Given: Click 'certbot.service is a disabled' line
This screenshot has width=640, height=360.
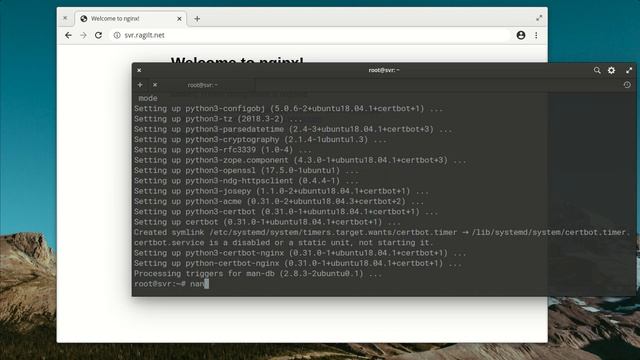Looking at the screenshot, I should point(283,242).
